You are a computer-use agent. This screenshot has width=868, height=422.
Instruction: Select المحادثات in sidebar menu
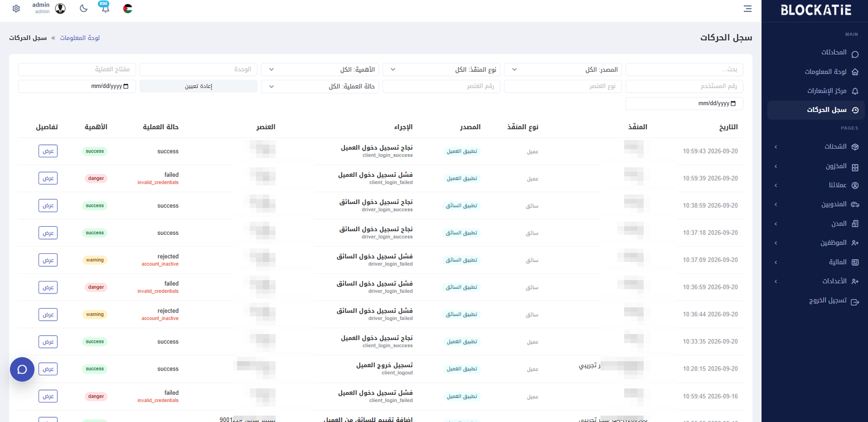(x=833, y=53)
